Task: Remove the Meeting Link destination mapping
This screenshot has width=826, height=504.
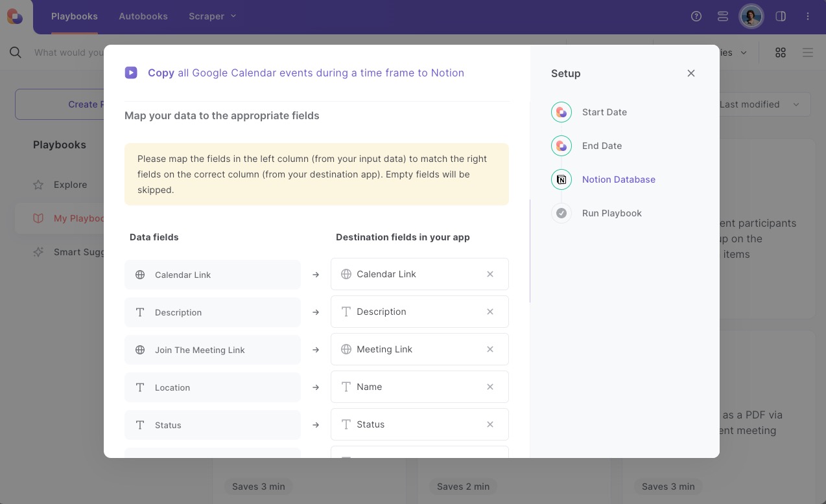Action: [x=490, y=349]
